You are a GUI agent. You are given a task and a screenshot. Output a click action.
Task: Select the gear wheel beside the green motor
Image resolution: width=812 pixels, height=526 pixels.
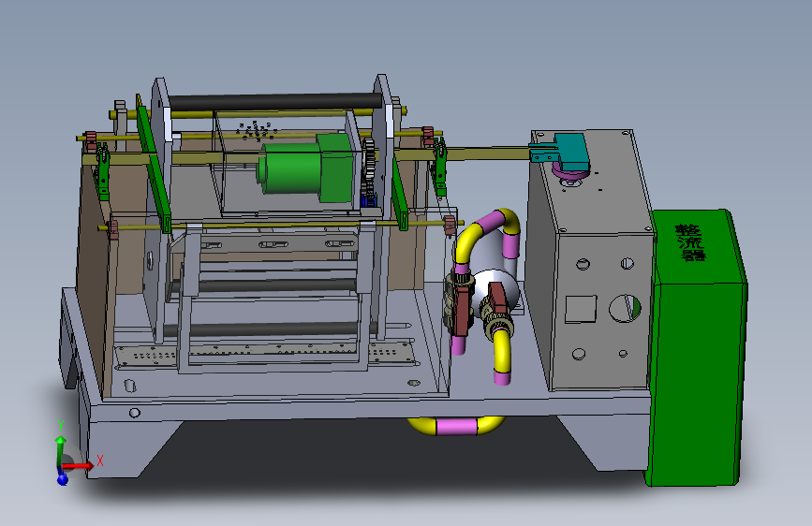[x=369, y=159]
